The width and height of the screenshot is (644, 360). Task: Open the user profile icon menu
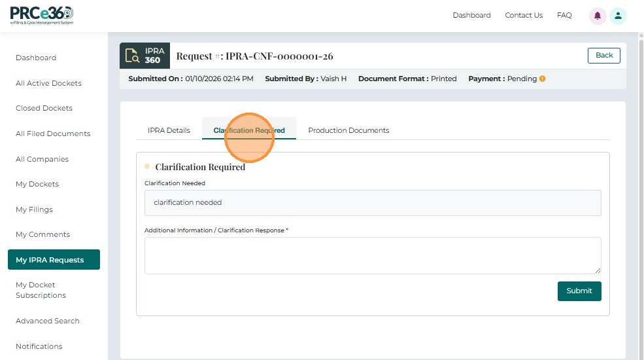tap(618, 16)
